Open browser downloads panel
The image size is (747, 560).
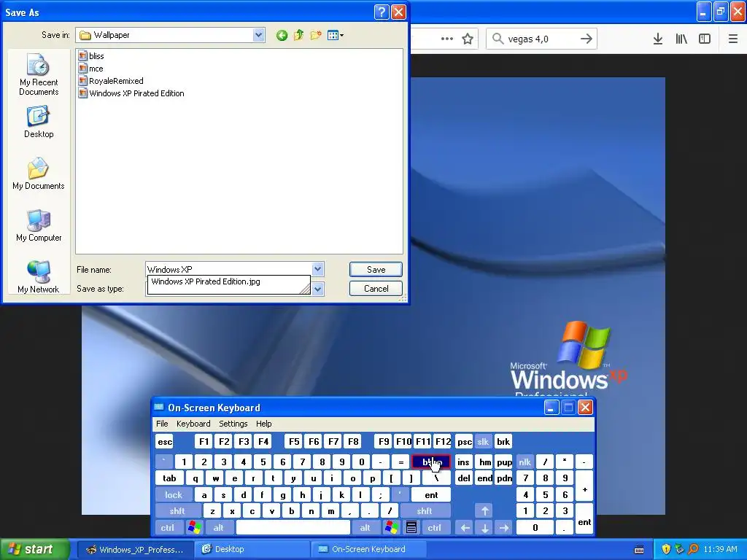658,39
